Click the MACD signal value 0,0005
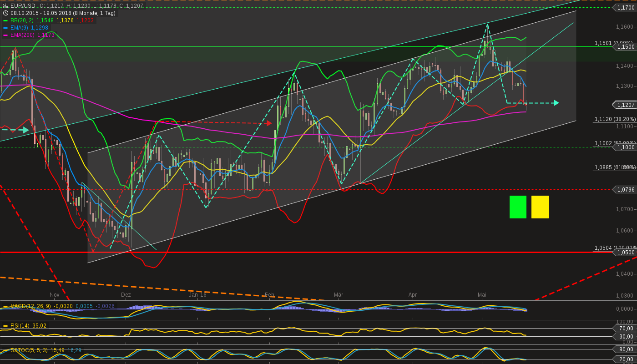This screenshot has width=637, height=364. (84, 306)
